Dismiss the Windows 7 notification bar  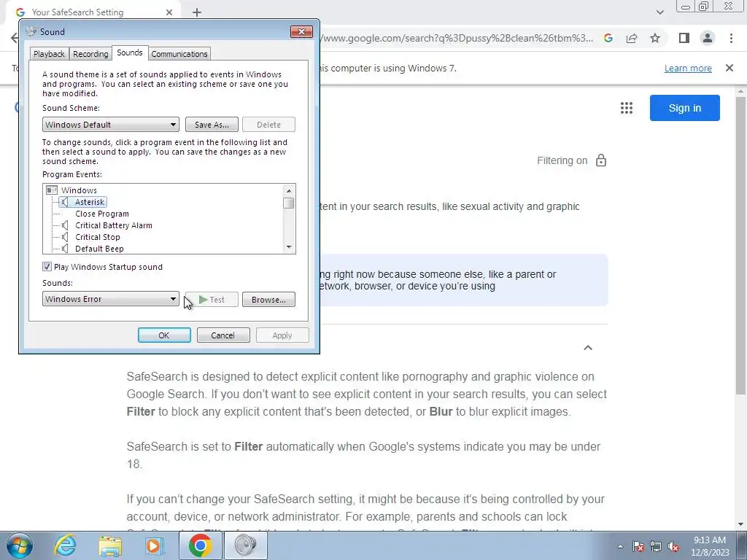[729, 68]
